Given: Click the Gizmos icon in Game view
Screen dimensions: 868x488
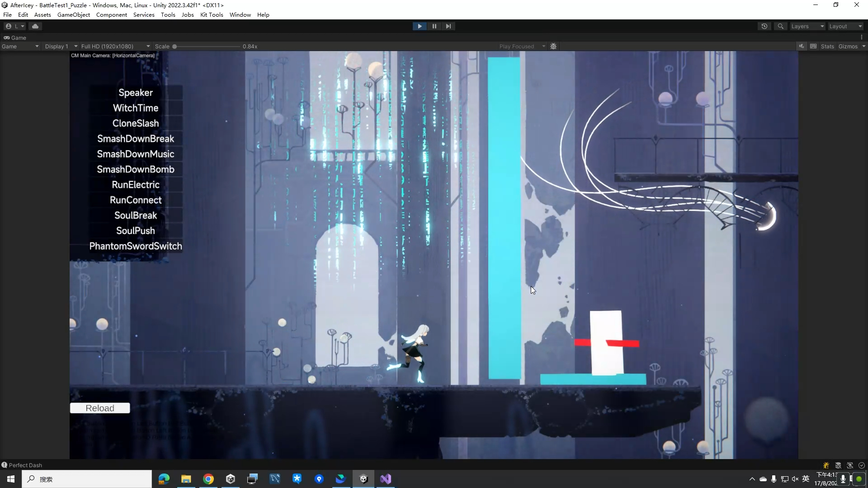Looking at the screenshot, I should tap(848, 46).
